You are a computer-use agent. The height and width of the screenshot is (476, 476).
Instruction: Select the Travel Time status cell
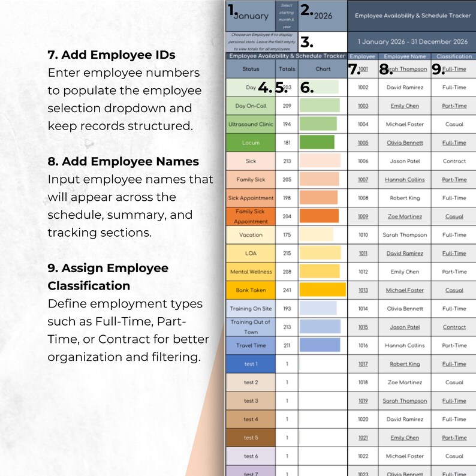click(251, 345)
